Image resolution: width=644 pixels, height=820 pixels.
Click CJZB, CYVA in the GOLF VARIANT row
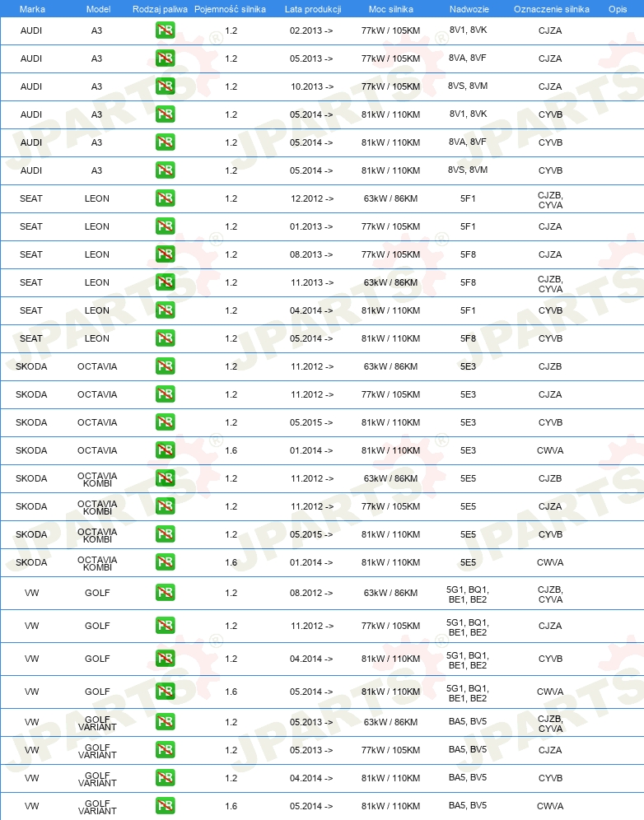pyautogui.click(x=550, y=724)
